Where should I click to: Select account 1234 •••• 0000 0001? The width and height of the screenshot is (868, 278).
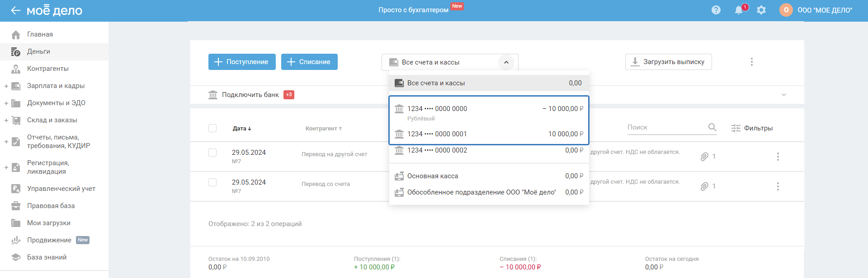click(489, 134)
